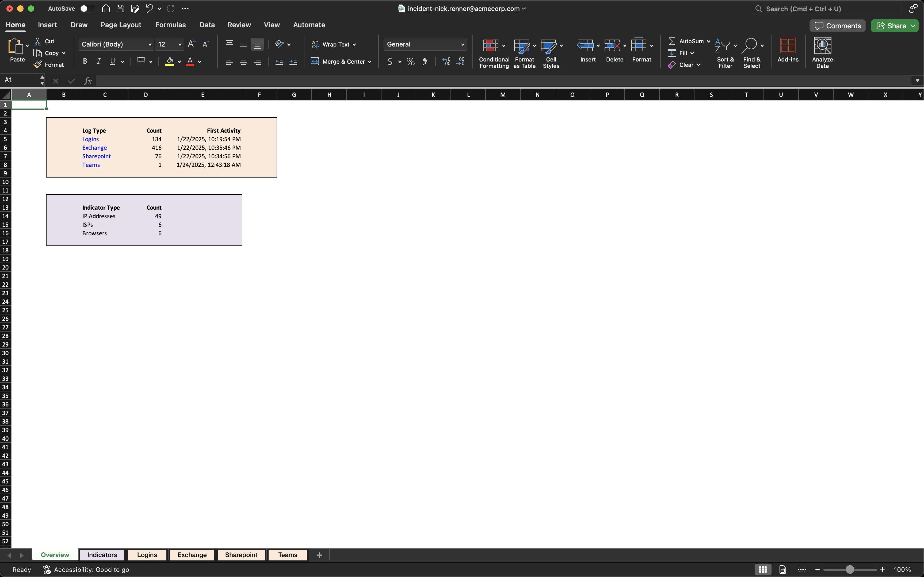Click the Conditional Formatting icon
This screenshot has height=577, width=924.
(490, 46)
